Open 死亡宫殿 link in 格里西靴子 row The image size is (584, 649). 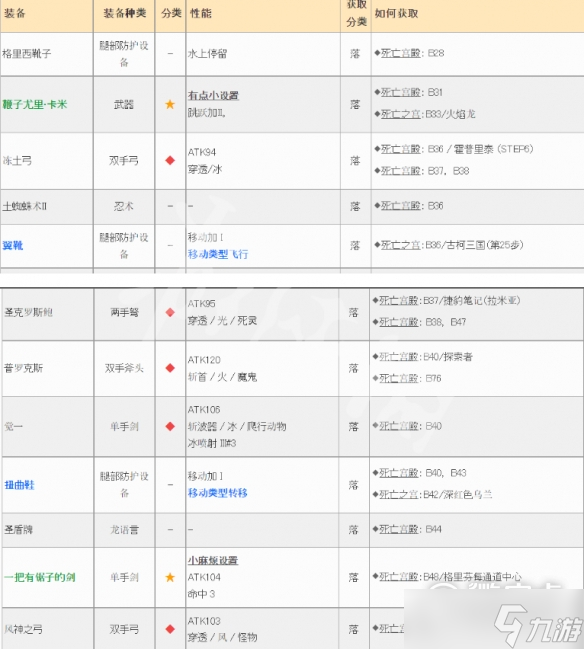(401, 53)
